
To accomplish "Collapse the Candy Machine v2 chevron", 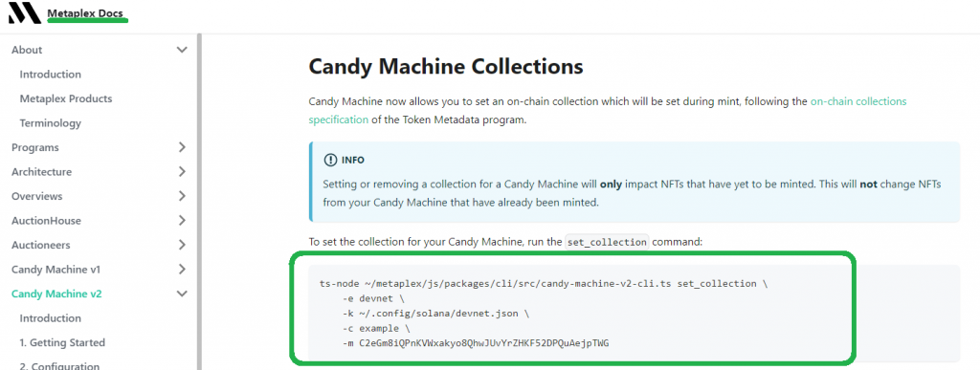I will [x=182, y=294].
